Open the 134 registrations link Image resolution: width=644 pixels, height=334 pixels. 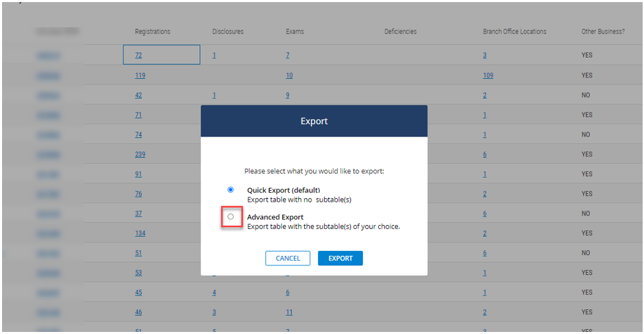(140, 233)
